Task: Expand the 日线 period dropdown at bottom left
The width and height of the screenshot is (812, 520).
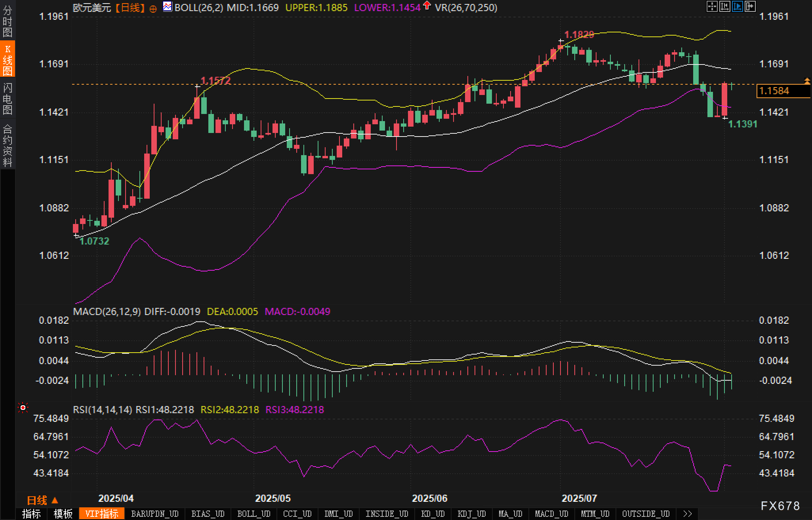Action: [x=42, y=500]
